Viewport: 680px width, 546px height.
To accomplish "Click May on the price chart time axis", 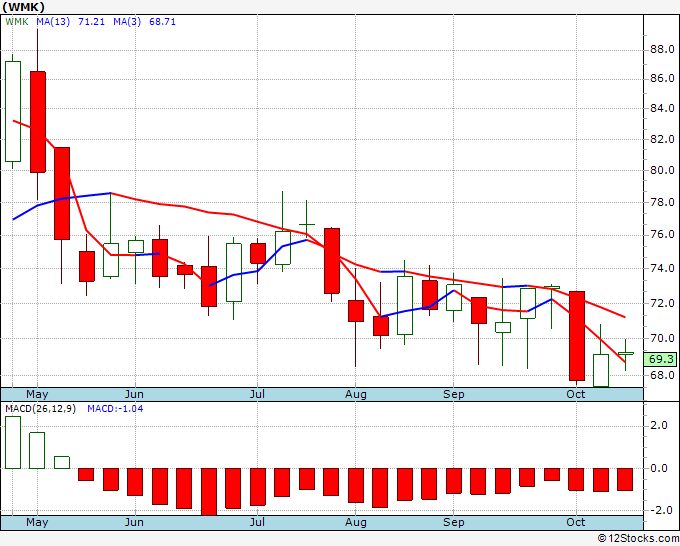I will [37, 394].
